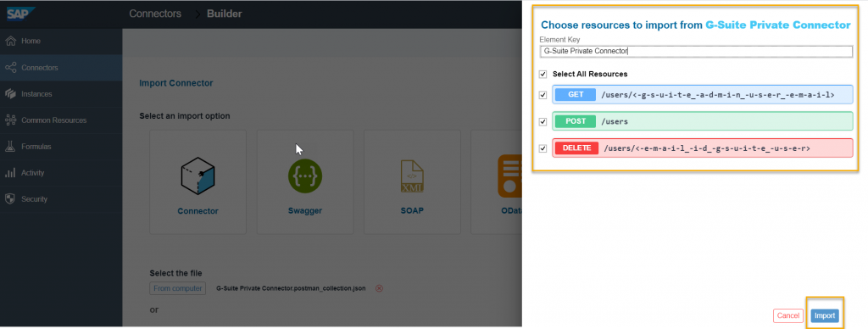Viewport: 868px width, 329px height.
Task: Select the POST /users resource row
Action: pos(703,121)
